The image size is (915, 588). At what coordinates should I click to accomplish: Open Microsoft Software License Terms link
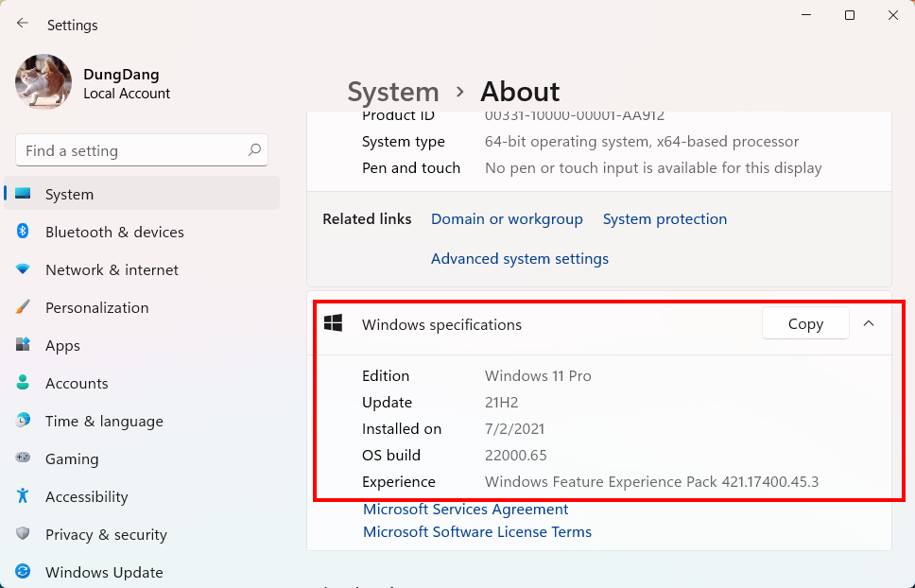[476, 531]
